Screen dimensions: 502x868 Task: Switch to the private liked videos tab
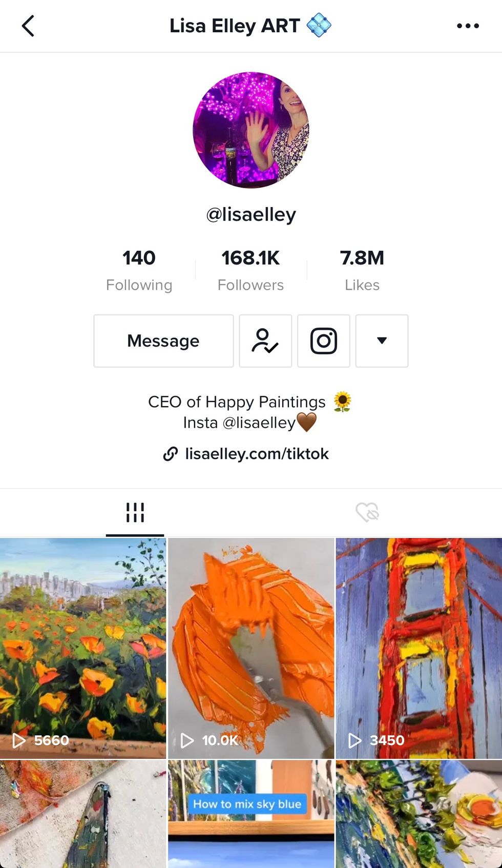pyautogui.click(x=367, y=512)
